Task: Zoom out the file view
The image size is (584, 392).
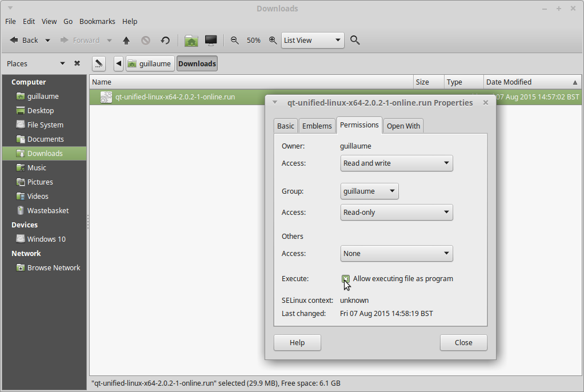Action: [x=234, y=40]
